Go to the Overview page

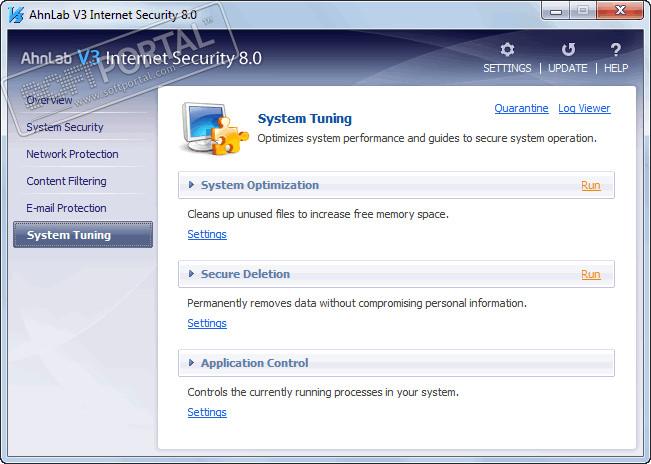click(49, 100)
